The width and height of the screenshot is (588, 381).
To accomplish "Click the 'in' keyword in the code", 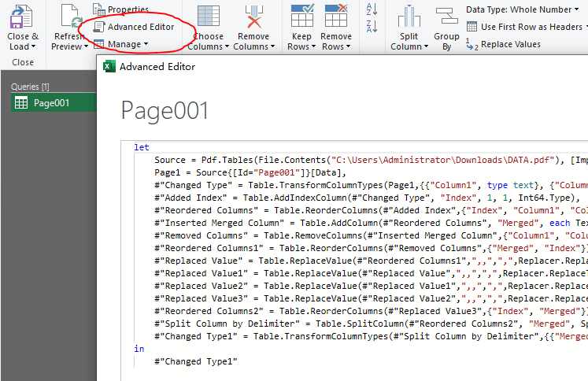I will click(x=139, y=349).
